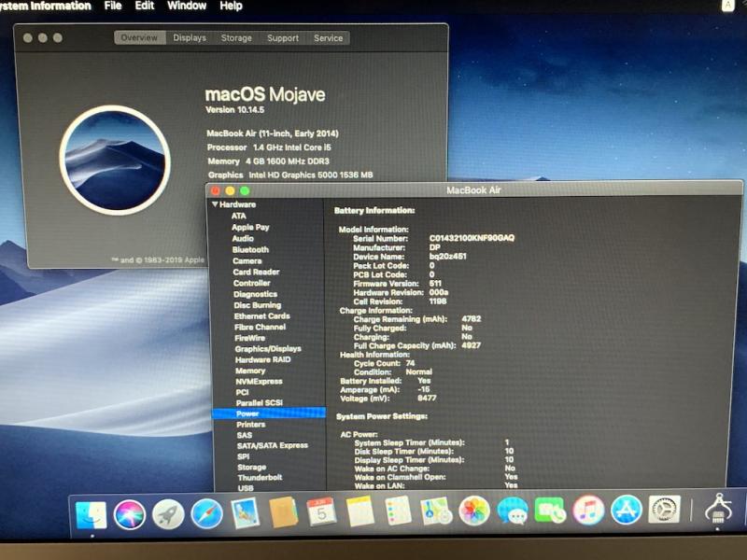Open the Mail stamp icon in Dock

pyautogui.click(x=245, y=512)
